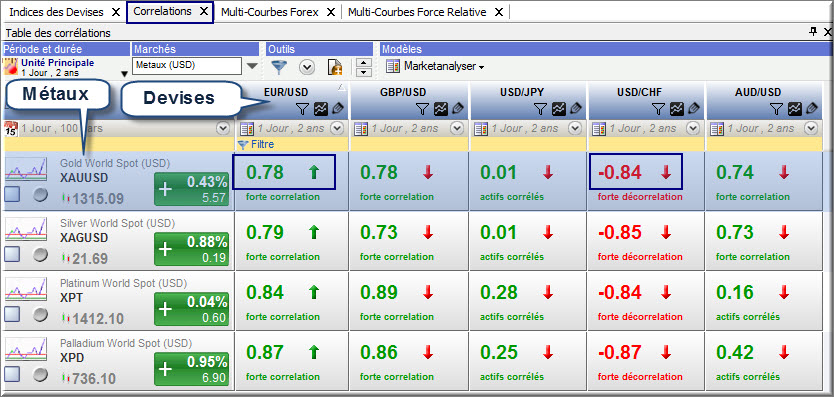Toggle the round grey button in XAGUSD row
The image size is (834, 397).
40,255
